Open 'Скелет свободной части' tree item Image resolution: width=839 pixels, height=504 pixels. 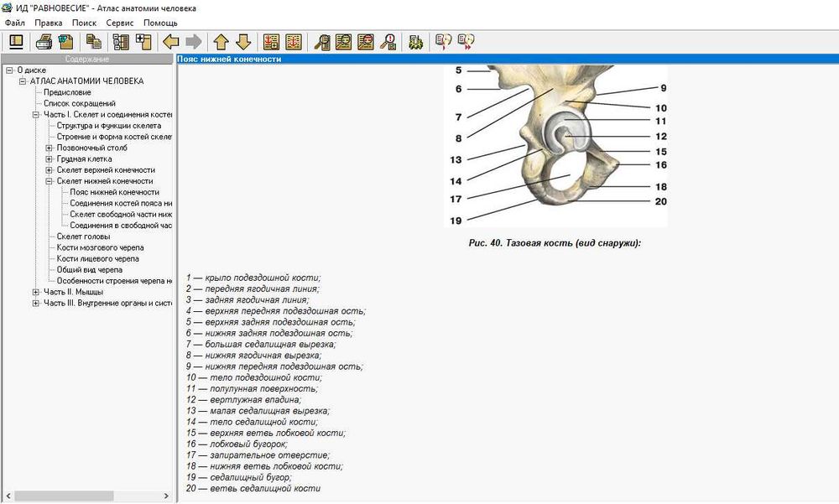[x=121, y=214]
